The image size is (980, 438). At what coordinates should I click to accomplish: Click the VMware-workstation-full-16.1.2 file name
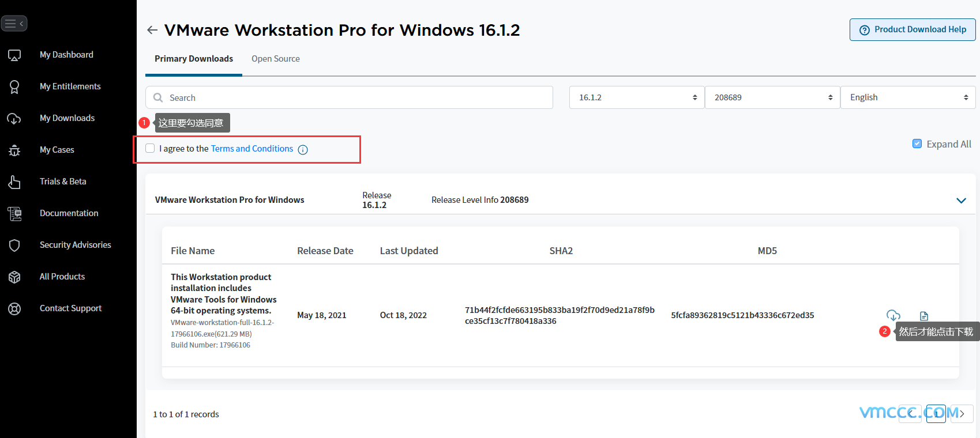click(x=223, y=328)
